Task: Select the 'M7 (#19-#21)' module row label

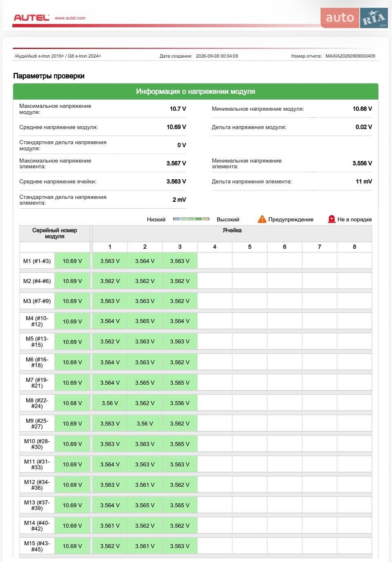Action: pyautogui.click(x=37, y=383)
